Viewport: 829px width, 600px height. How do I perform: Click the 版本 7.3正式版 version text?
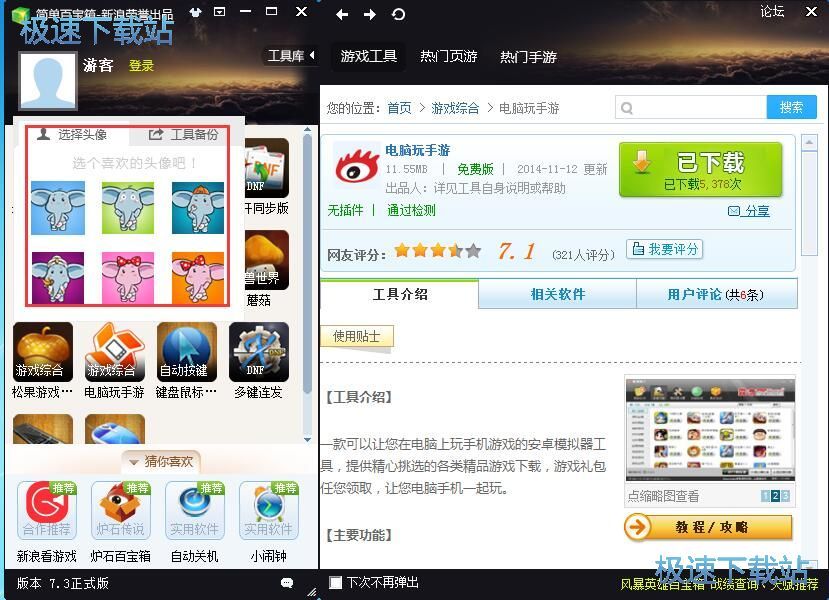[62, 583]
